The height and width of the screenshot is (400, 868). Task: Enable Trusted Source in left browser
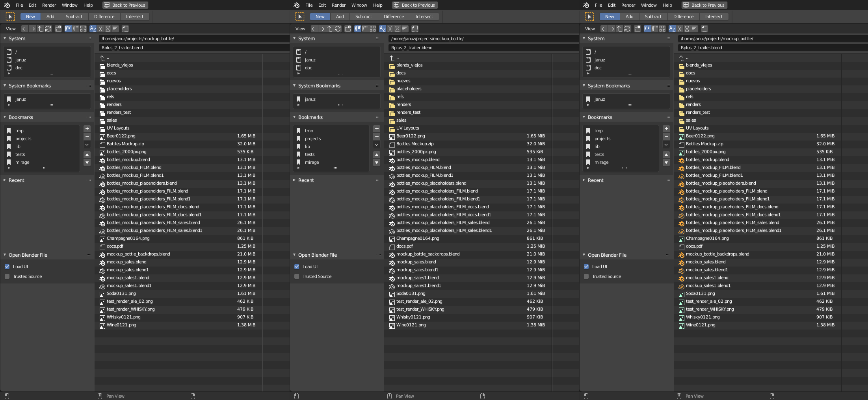coord(7,276)
